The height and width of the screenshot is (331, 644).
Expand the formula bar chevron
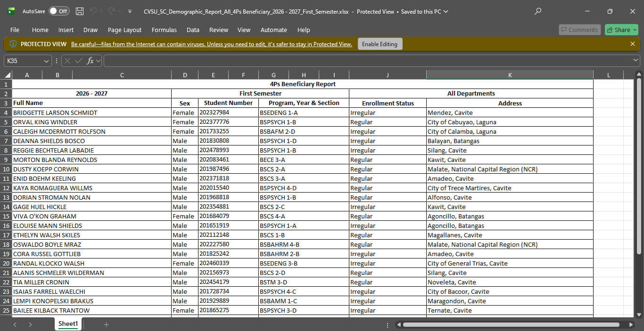(636, 60)
